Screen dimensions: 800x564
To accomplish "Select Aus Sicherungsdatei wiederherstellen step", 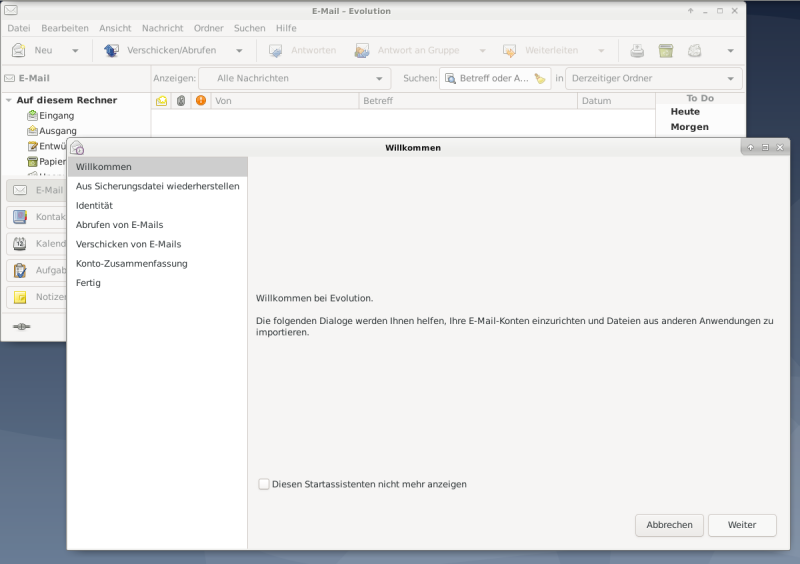I will pos(158,186).
